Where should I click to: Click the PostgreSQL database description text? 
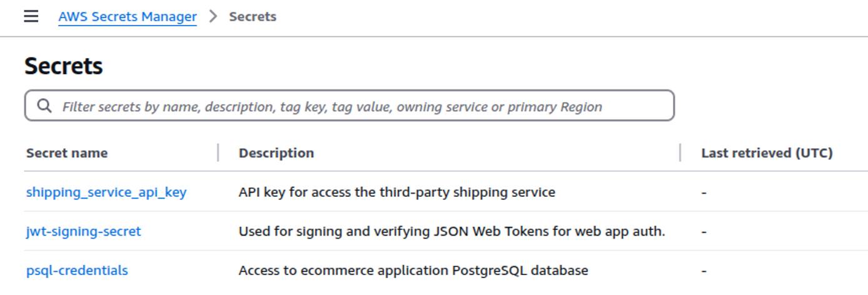coord(413,271)
